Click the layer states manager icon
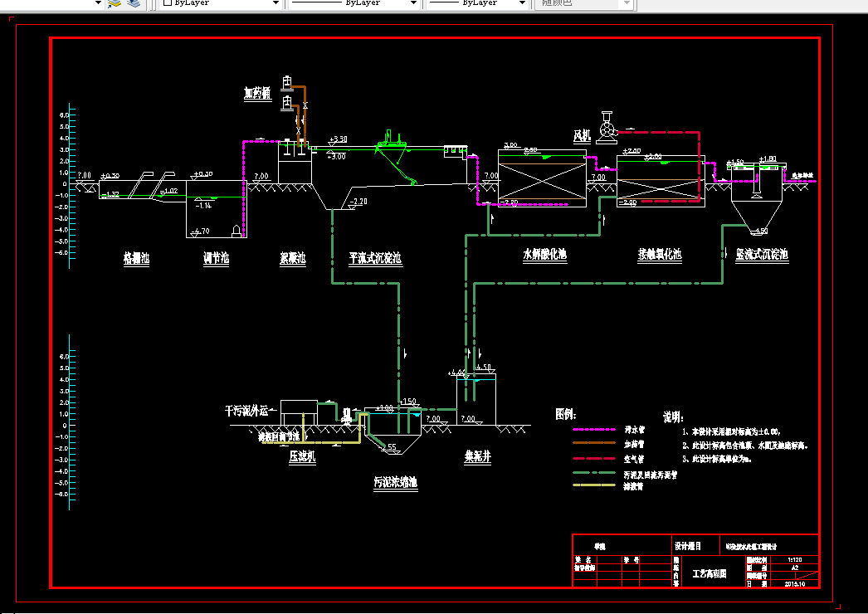Viewport: 868px width, 614px height. (x=134, y=3)
